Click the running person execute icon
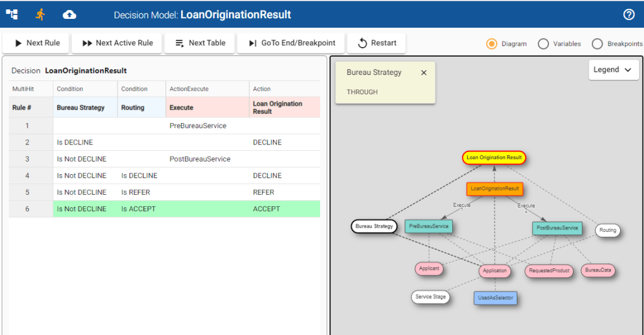 [41, 14]
